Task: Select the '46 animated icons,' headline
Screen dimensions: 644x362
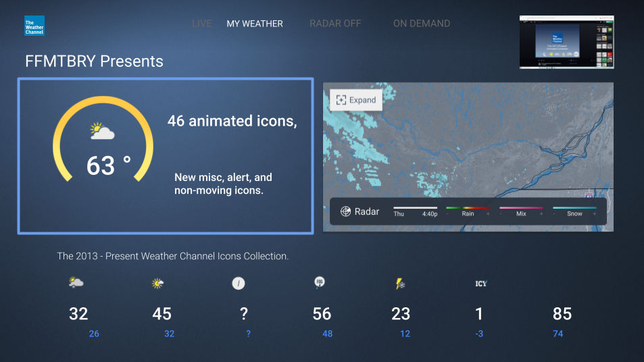Action: (232, 121)
